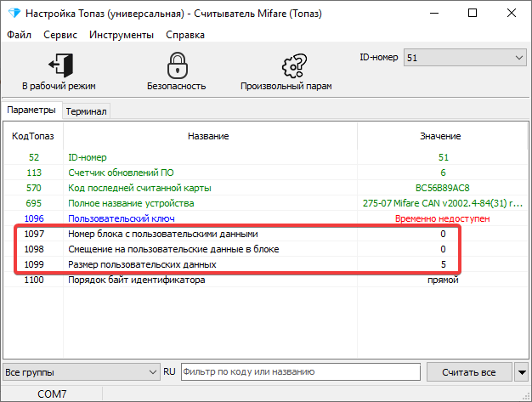Click the device name value '275-07 Mifare CAN'
Viewport: 532px width, 402px height.
[x=443, y=203]
